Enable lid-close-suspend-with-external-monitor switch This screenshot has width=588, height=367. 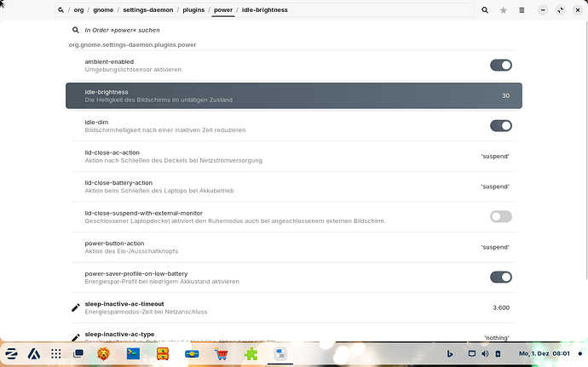[x=501, y=216]
